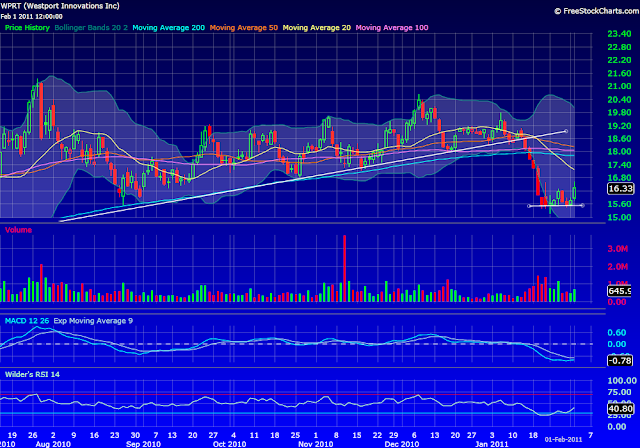Click the Jan 2011 month label
The image size is (640, 448).
pos(492,444)
